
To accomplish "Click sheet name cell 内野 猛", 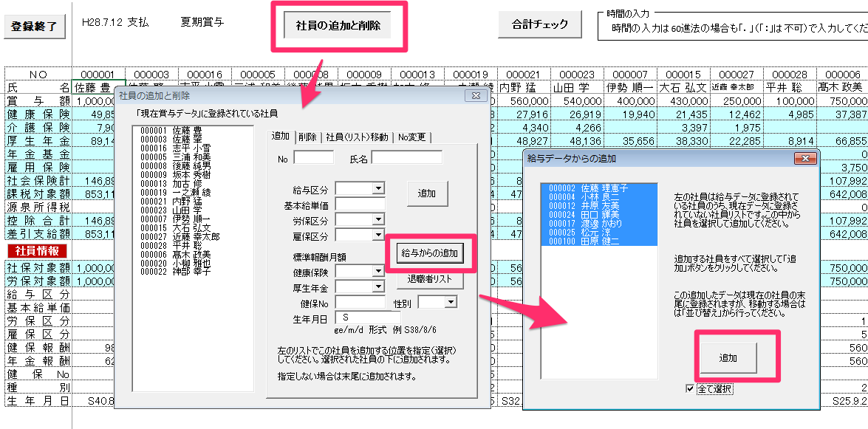I will 524,87.
